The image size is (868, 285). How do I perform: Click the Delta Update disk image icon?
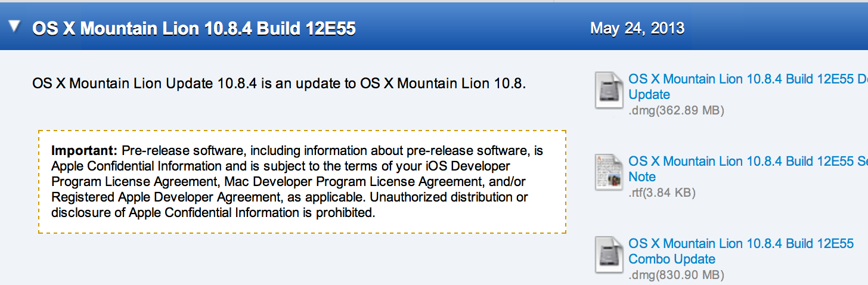[x=609, y=90]
